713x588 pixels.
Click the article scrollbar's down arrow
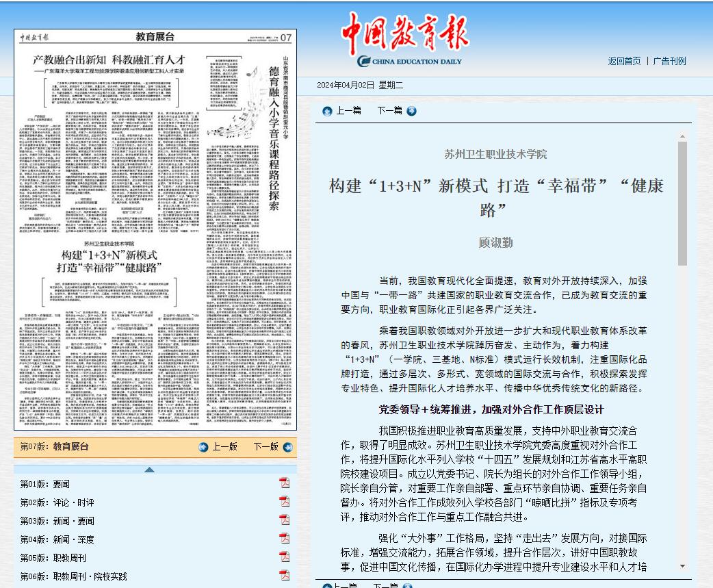coord(682,566)
